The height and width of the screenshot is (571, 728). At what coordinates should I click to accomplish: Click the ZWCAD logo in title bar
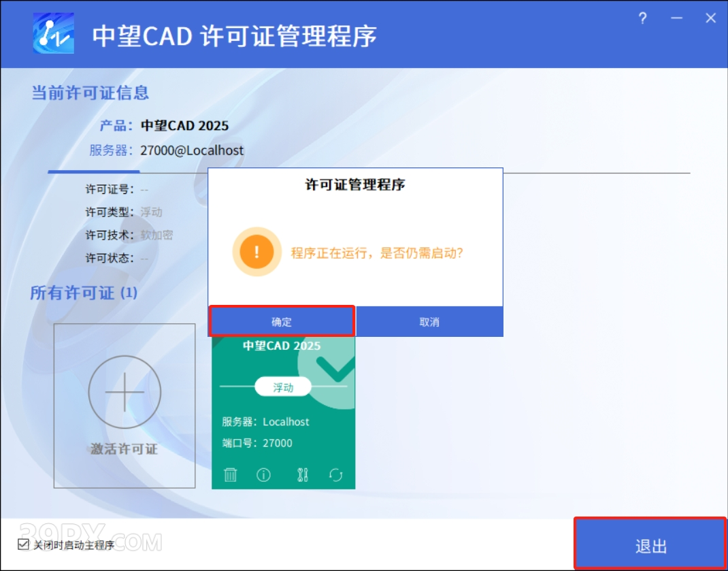pyautogui.click(x=53, y=33)
